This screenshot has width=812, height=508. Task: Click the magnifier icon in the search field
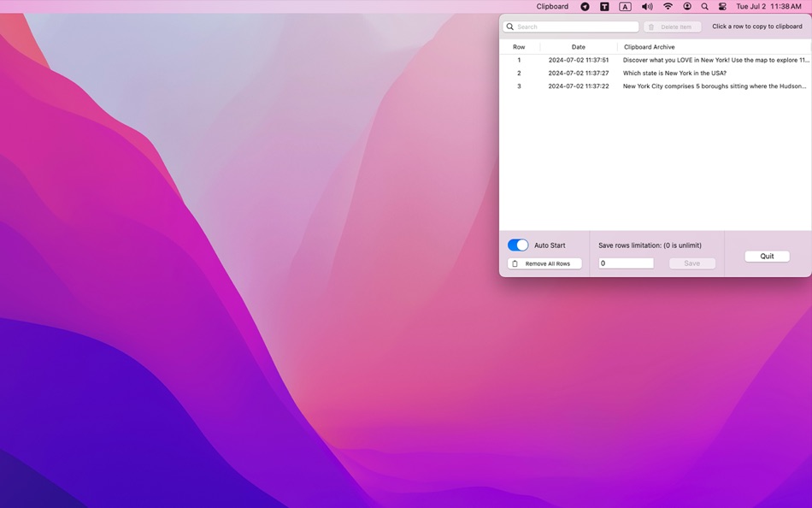coord(510,27)
